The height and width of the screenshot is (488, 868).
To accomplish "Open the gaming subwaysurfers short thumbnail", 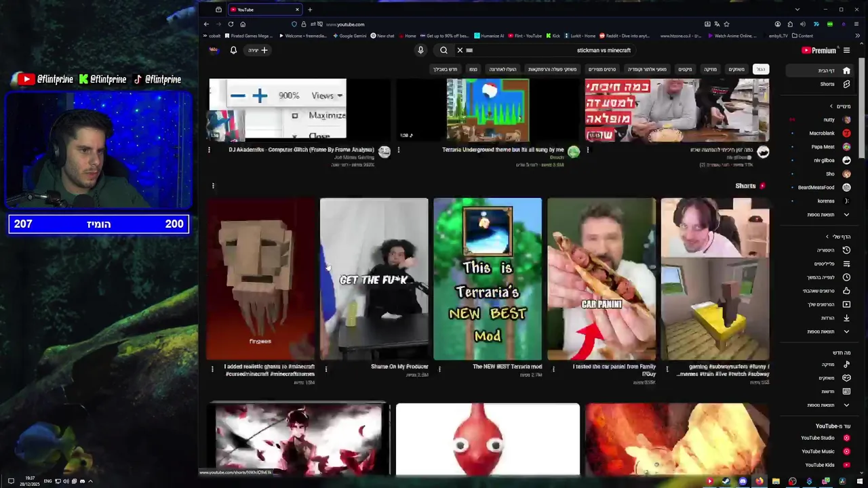I will pos(715,279).
